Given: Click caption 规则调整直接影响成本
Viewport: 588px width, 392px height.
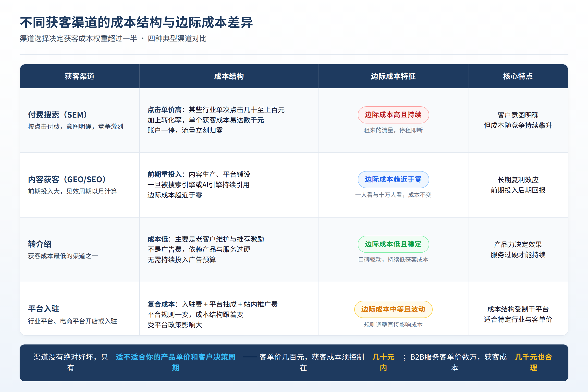Looking at the screenshot, I should tap(393, 325).
